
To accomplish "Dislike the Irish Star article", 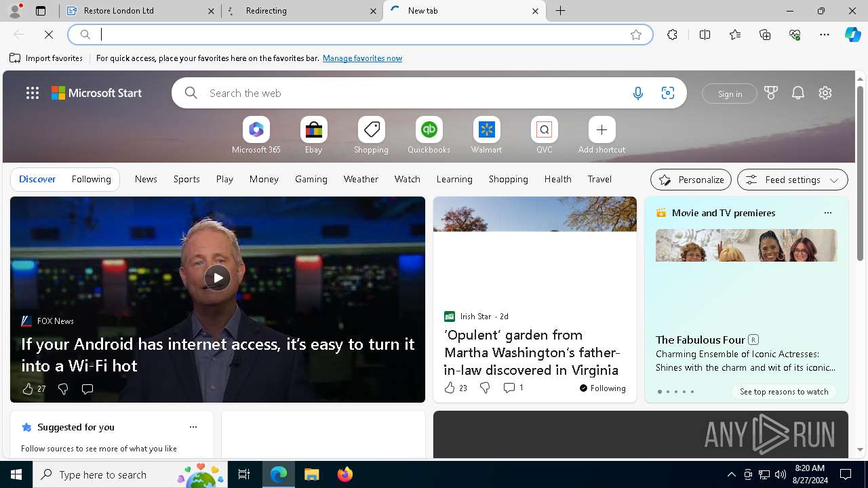I will [485, 388].
